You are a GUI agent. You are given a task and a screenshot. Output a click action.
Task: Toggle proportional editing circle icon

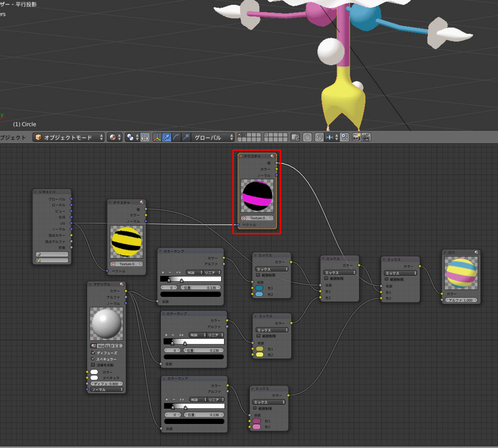click(x=307, y=138)
